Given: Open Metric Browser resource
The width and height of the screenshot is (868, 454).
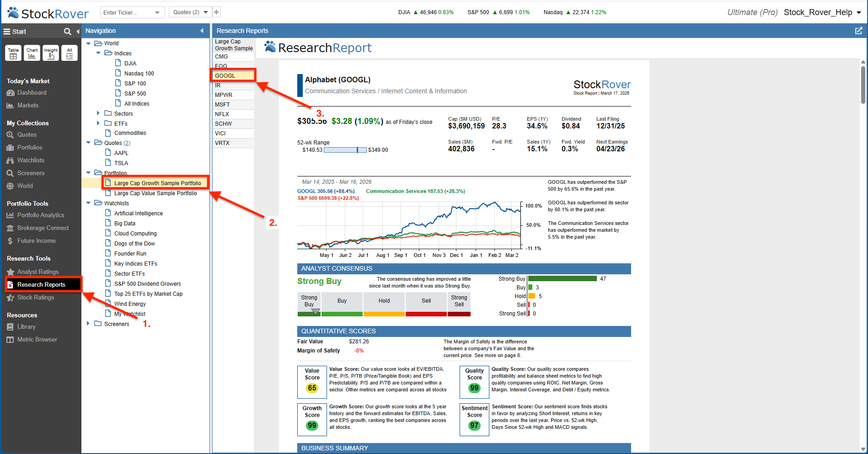Looking at the screenshot, I should (x=37, y=340).
